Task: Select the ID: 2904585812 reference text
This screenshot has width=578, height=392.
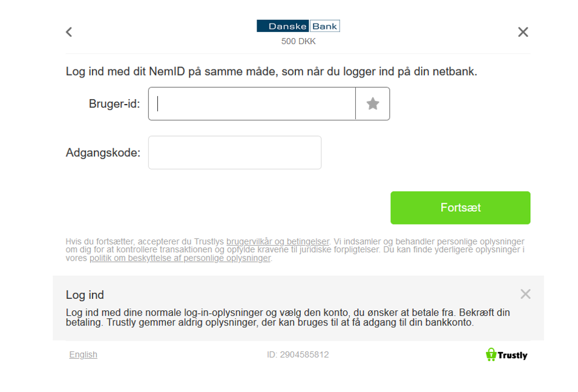Action: tap(298, 354)
